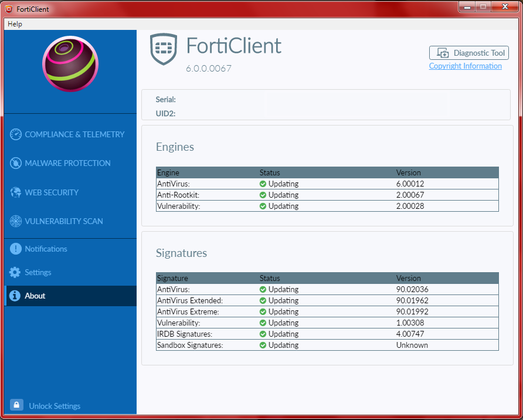Click the Compliance & Telemetry gauge icon
Screen dimensions: 523x420
pos(16,134)
